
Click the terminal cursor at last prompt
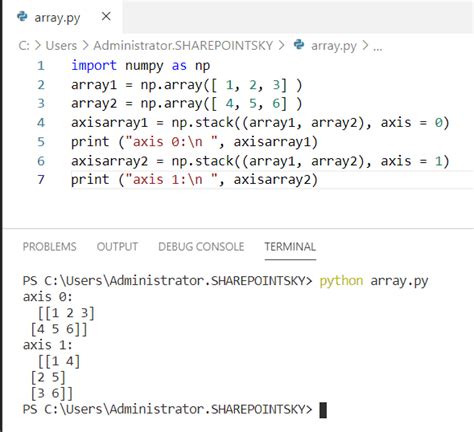[x=323, y=410]
